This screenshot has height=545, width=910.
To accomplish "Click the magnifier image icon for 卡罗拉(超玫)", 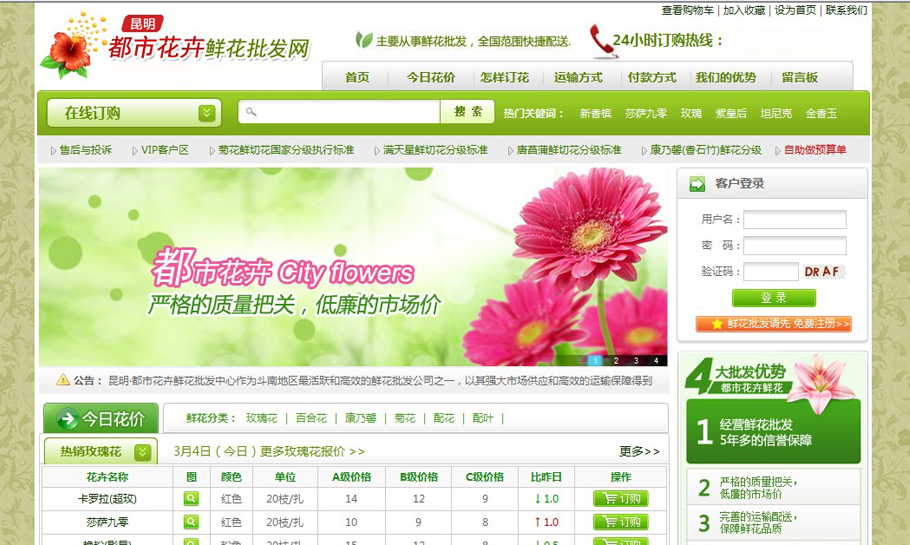I will 191,498.
